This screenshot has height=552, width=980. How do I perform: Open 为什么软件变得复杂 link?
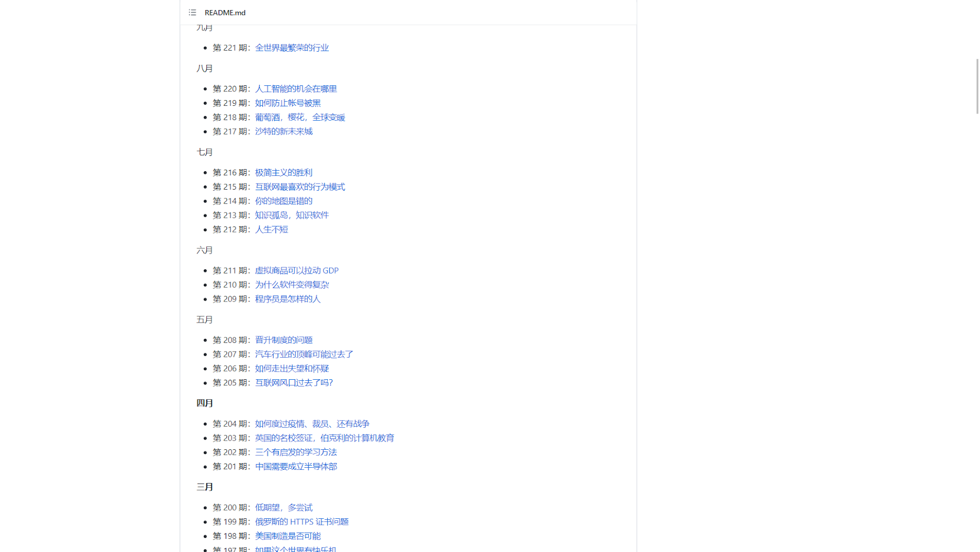[x=292, y=285]
